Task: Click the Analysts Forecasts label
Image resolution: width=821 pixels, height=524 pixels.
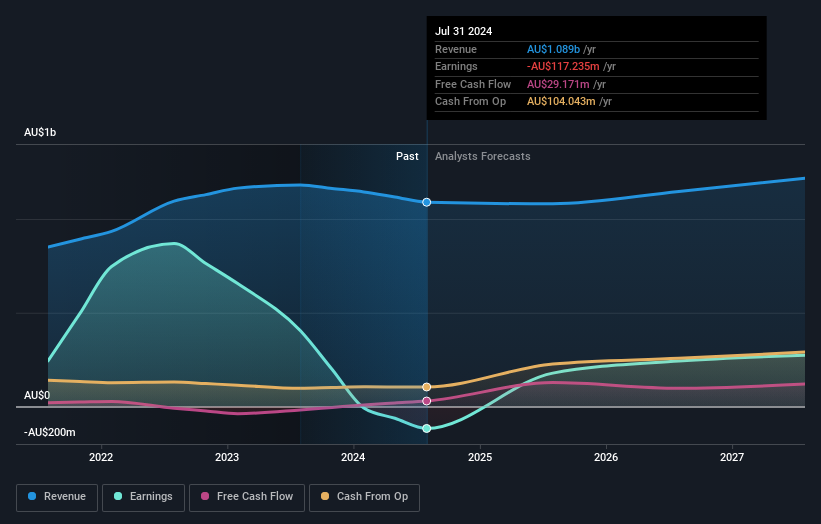Action: click(482, 156)
